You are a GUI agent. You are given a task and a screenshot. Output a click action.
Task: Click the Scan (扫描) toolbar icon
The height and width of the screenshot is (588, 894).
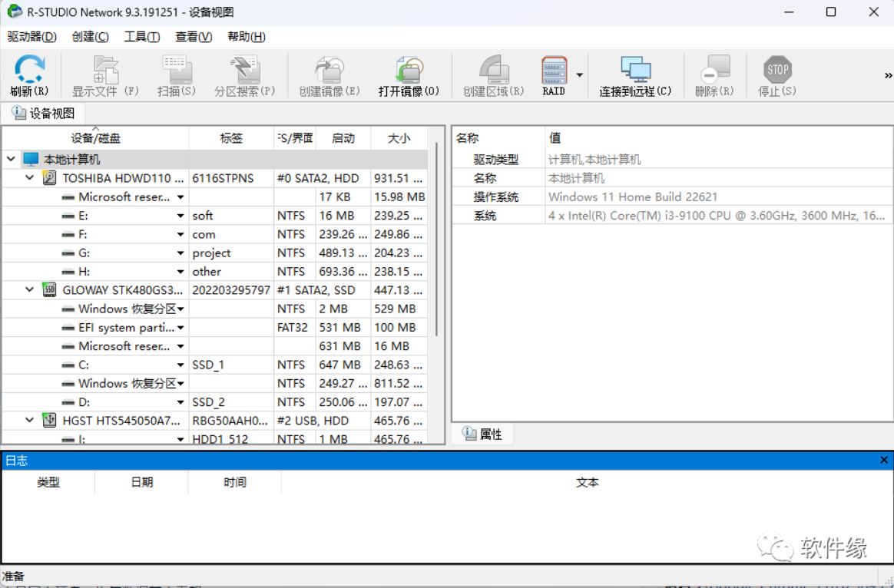point(177,70)
